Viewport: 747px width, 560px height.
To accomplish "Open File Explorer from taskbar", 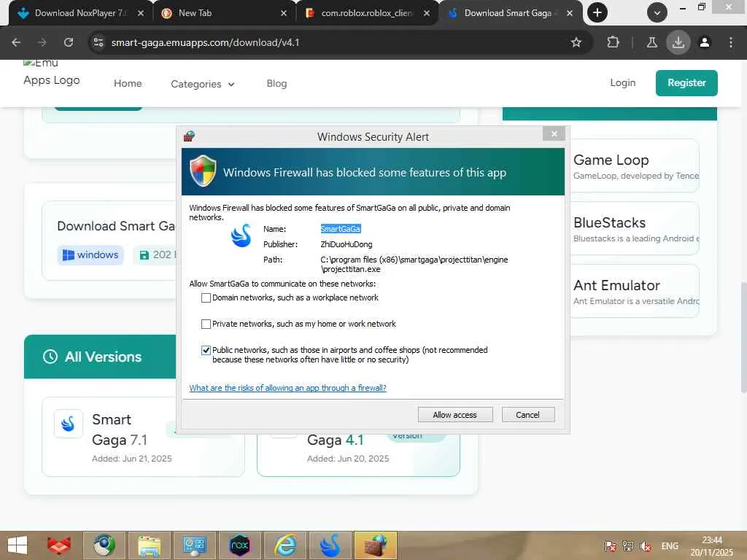I will 149,545.
